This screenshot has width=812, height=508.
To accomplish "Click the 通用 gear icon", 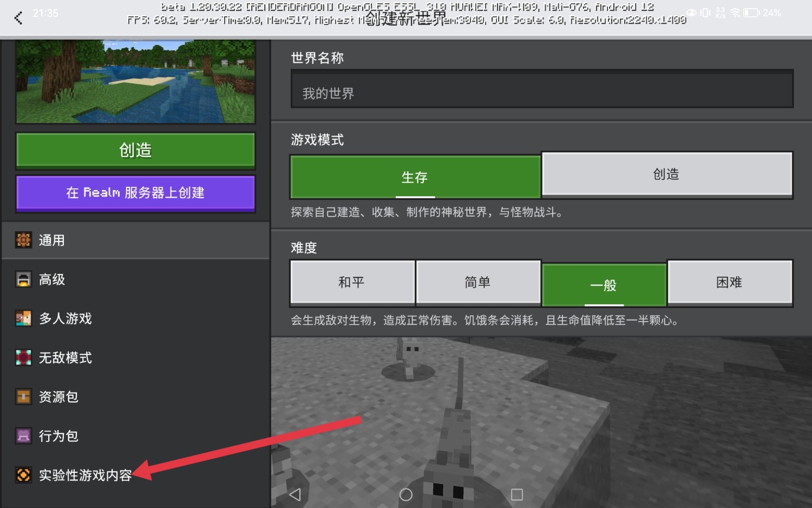I will point(23,240).
